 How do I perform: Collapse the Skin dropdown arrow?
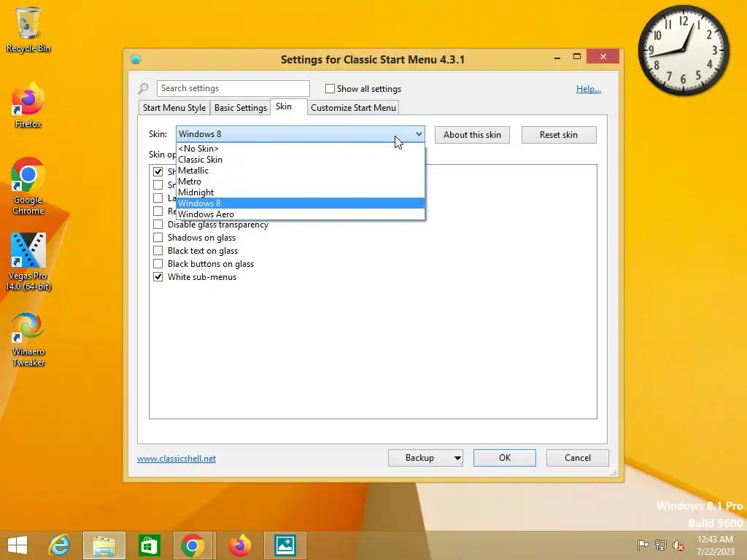pos(419,134)
